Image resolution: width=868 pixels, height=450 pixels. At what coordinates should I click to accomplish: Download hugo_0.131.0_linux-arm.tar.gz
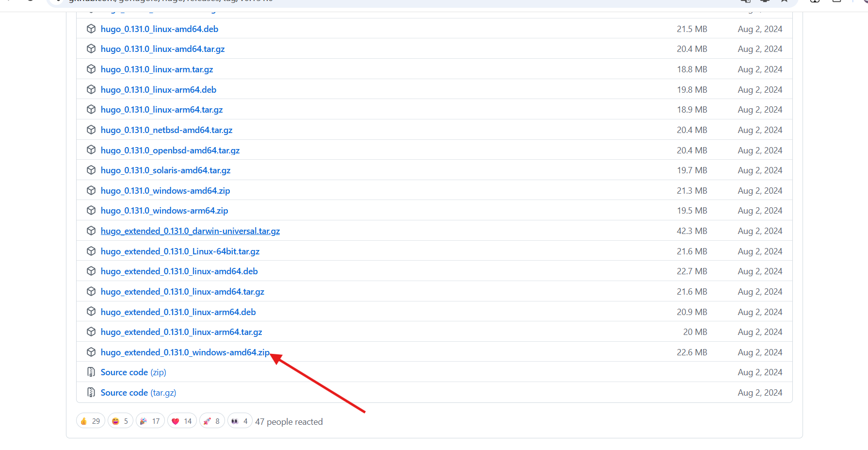click(x=157, y=69)
